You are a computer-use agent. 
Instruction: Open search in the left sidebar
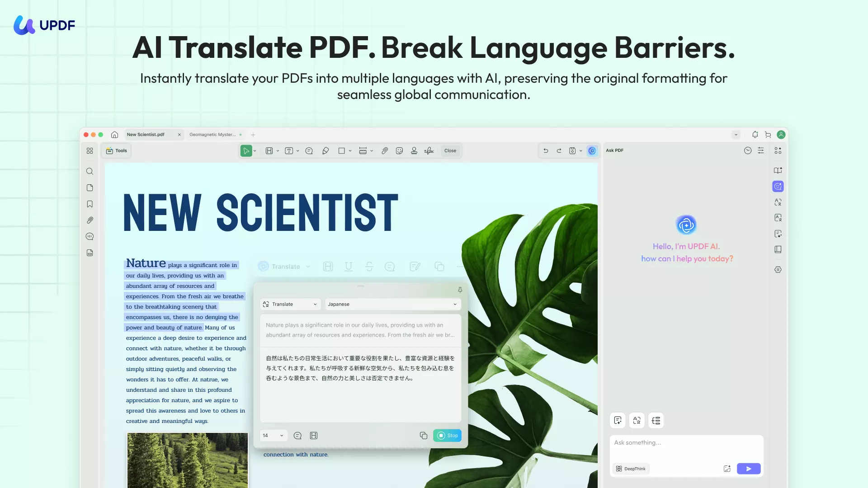(90, 171)
